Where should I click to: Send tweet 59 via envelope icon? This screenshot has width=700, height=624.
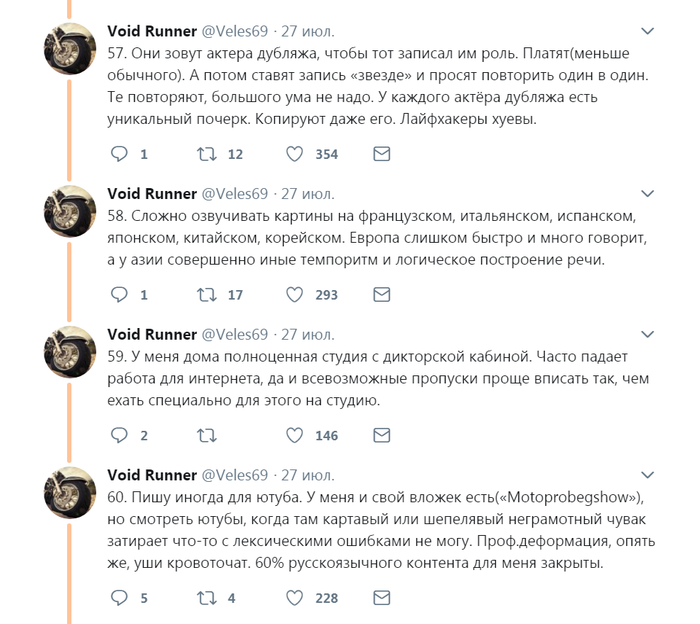pyautogui.click(x=381, y=436)
